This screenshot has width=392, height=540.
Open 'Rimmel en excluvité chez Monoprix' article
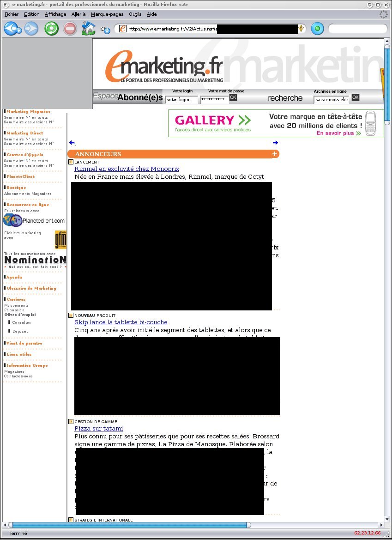point(127,169)
